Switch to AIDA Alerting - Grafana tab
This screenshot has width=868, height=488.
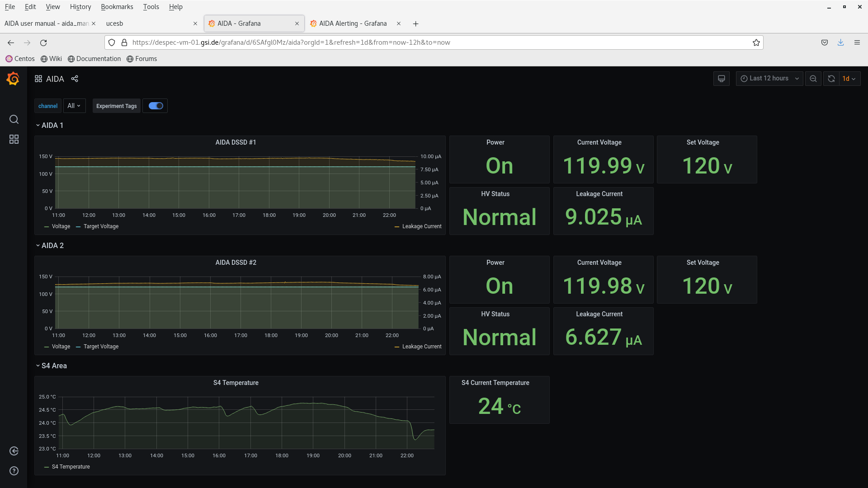point(353,23)
